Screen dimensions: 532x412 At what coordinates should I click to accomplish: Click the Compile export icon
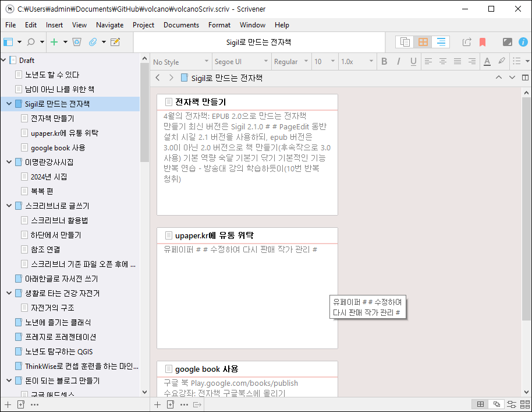467,42
